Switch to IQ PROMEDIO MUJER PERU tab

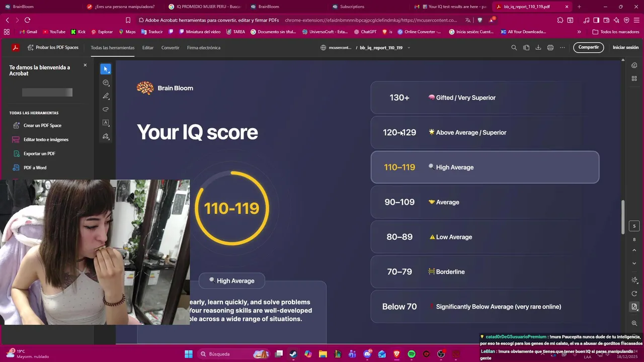pyautogui.click(x=205, y=7)
